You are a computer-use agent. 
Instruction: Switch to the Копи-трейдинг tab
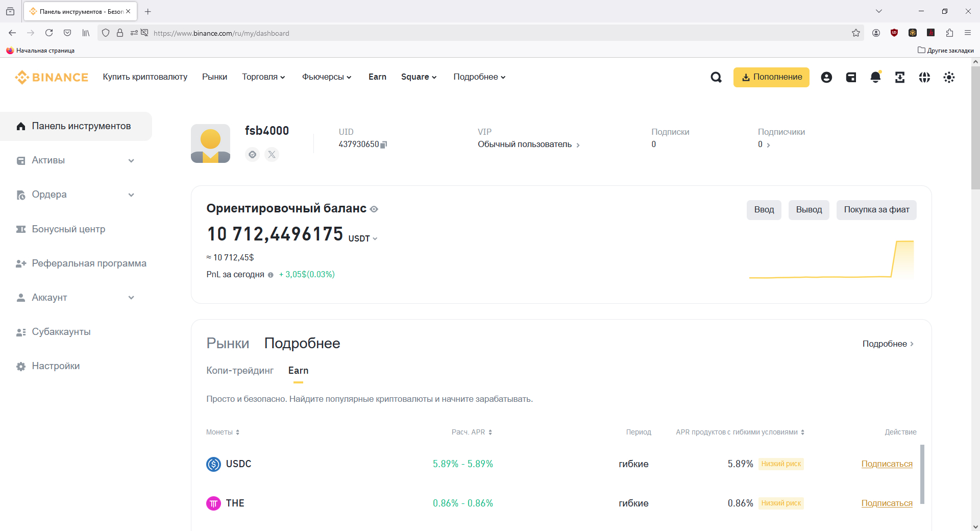(x=240, y=371)
